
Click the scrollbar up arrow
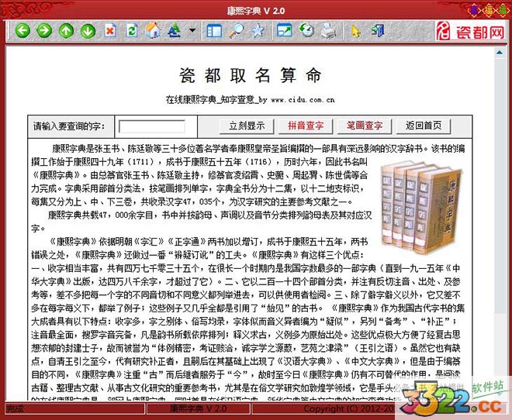(500, 52)
